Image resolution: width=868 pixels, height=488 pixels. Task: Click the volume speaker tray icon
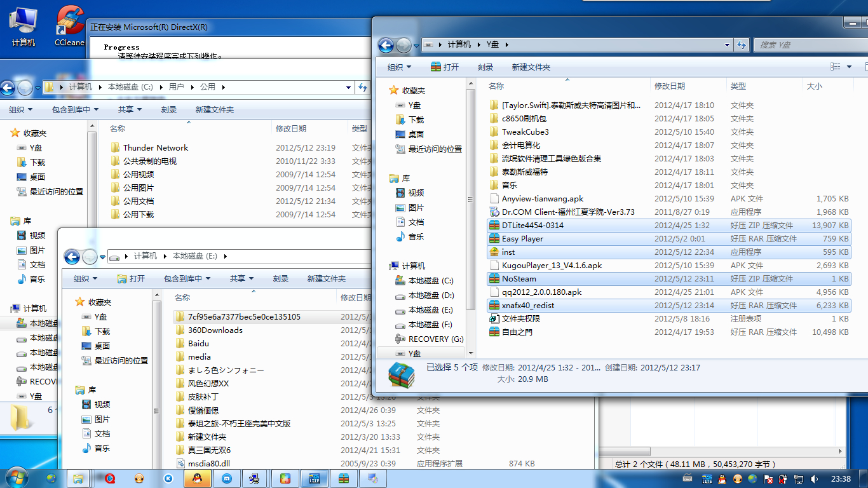815,478
